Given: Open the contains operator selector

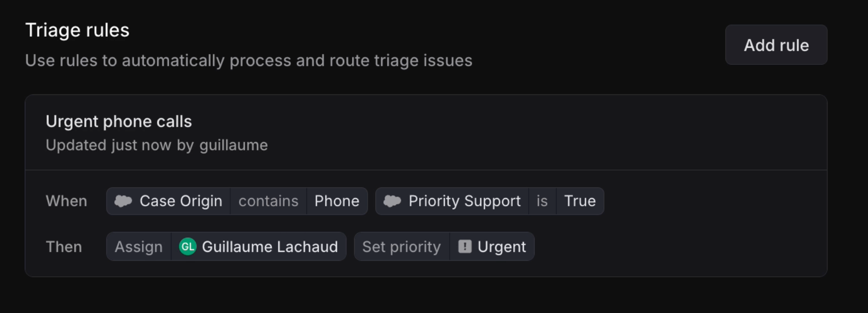Looking at the screenshot, I should 268,201.
